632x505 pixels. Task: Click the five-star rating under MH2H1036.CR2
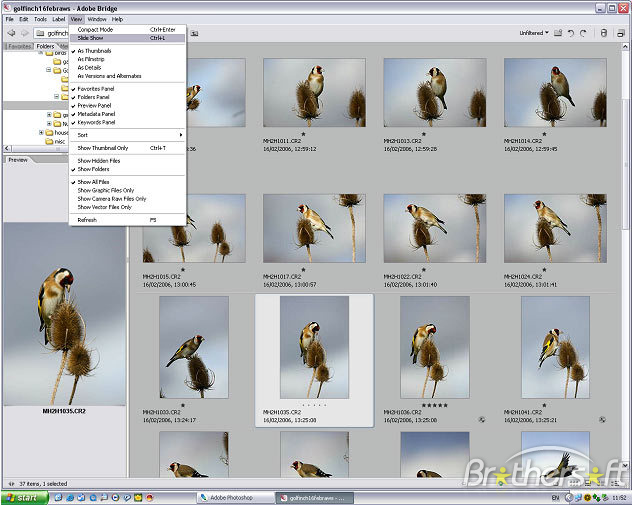[x=434, y=405]
